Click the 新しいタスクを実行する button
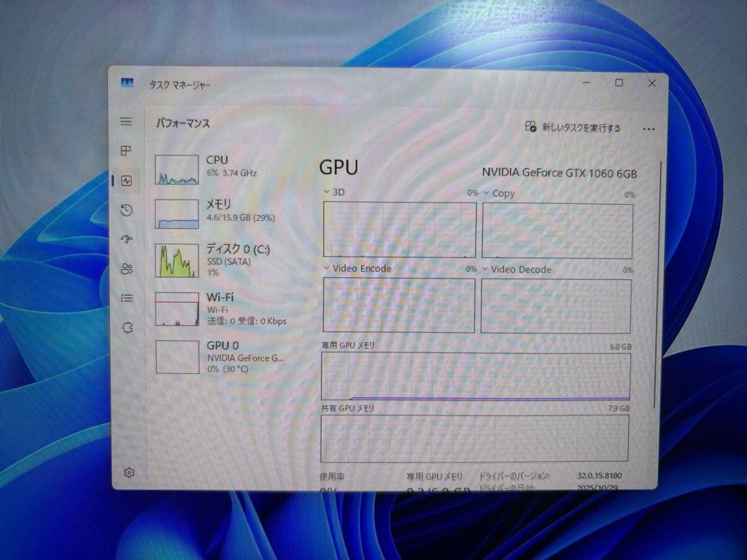The height and width of the screenshot is (560, 747). (x=573, y=128)
